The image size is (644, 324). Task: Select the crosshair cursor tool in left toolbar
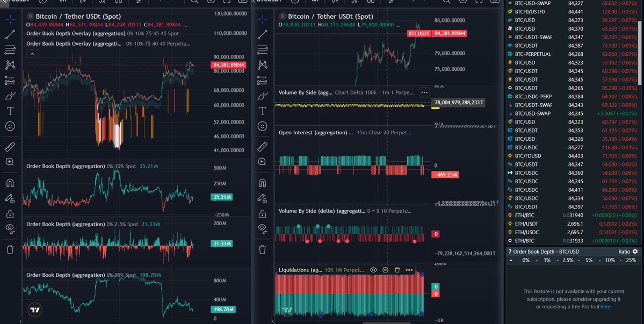click(x=10, y=19)
